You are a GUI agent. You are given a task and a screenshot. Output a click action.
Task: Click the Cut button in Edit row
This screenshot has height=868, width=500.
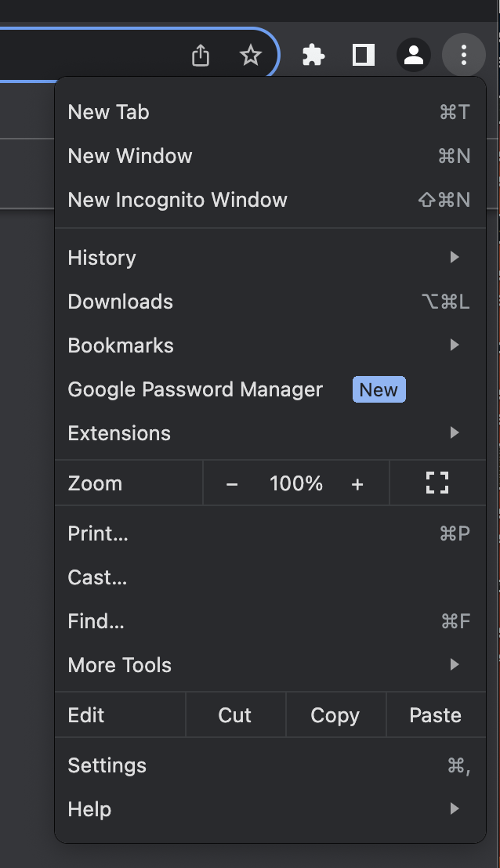tap(235, 715)
